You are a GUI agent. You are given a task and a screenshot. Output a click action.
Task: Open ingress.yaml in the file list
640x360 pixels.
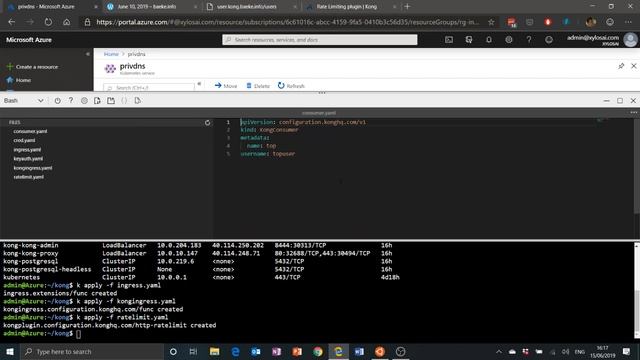[x=27, y=150]
